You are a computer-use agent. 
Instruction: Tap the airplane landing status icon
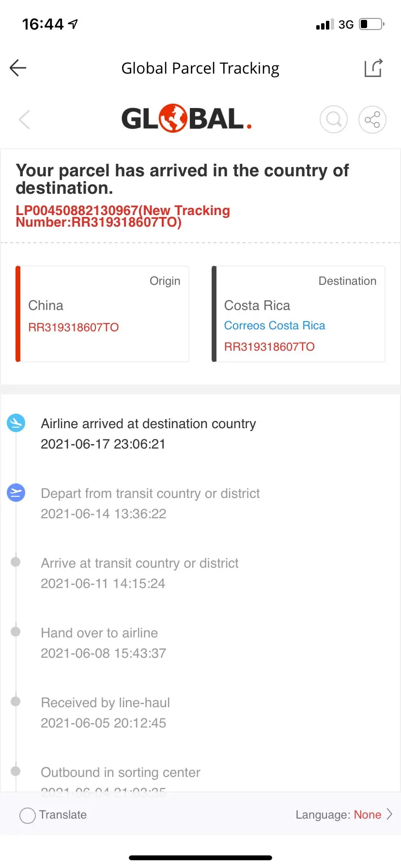click(16, 423)
